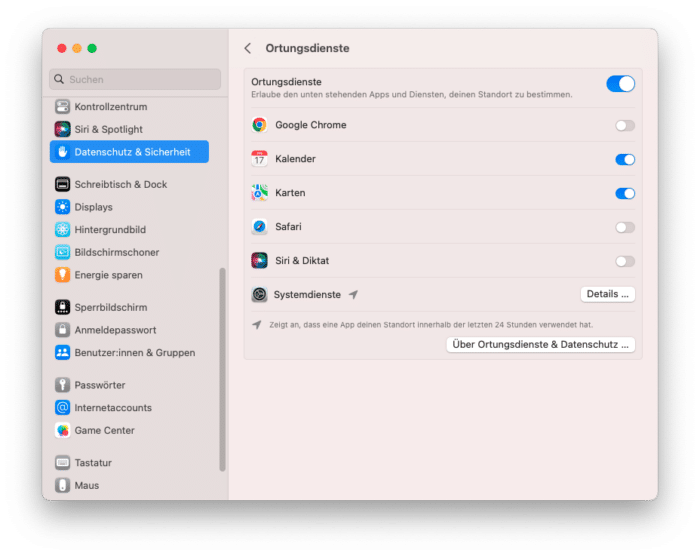Enable location access for Safari
Screen dimensions: 700x556
625,227
